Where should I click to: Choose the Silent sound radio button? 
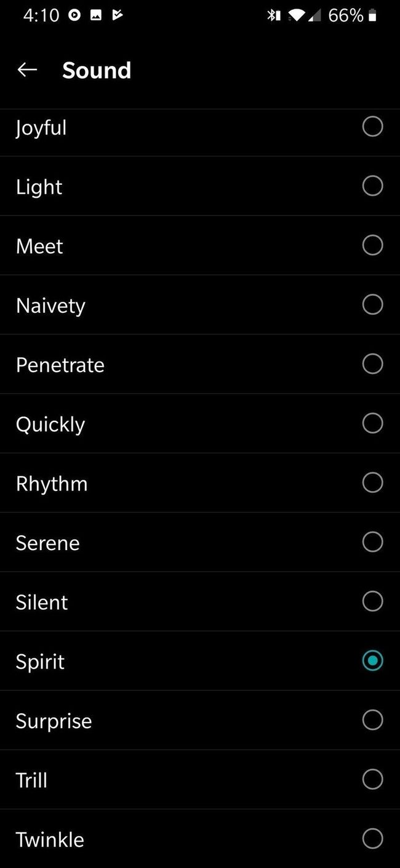point(372,601)
